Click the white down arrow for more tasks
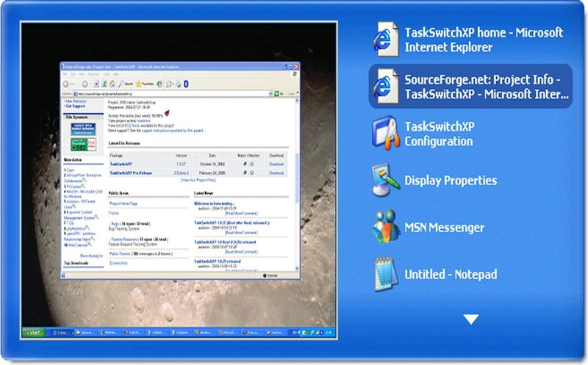 (470, 319)
